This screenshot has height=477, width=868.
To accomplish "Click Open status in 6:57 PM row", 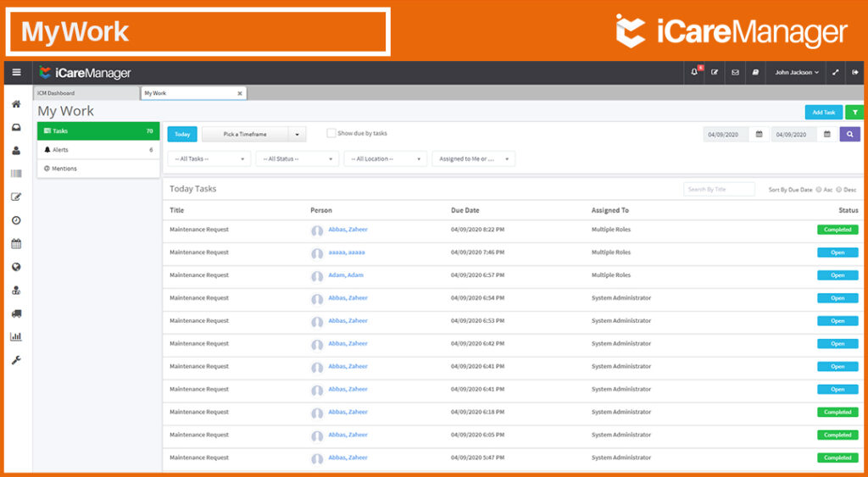I will [x=837, y=275].
